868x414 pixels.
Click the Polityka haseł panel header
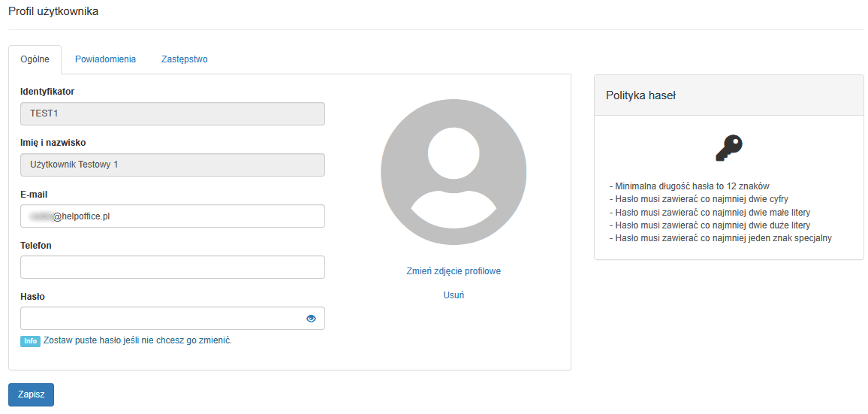(x=728, y=95)
